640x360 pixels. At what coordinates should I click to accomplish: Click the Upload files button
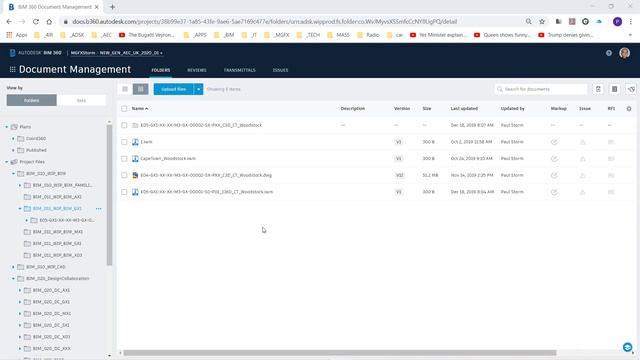(174, 89)
